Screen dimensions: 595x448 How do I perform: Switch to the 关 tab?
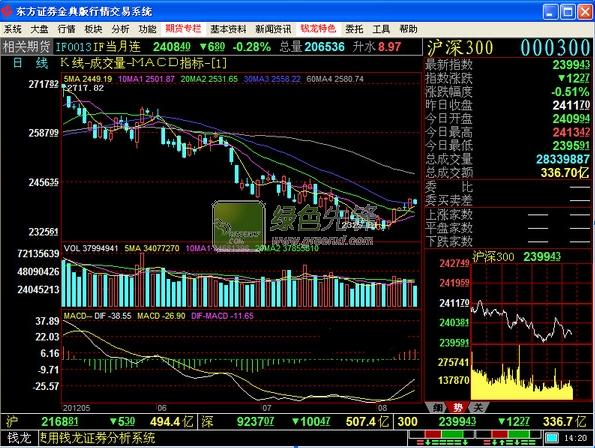point(478,408)
